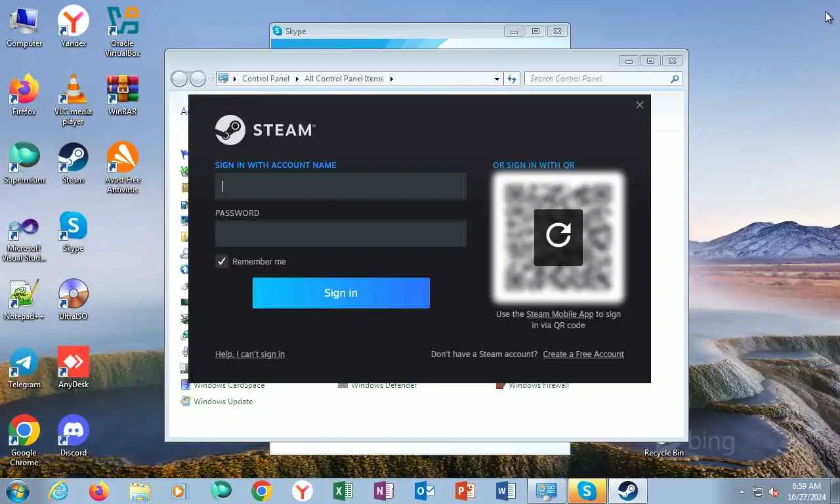Refresh the Steam QR code
The image size is (840, 504).
(558, 238)
